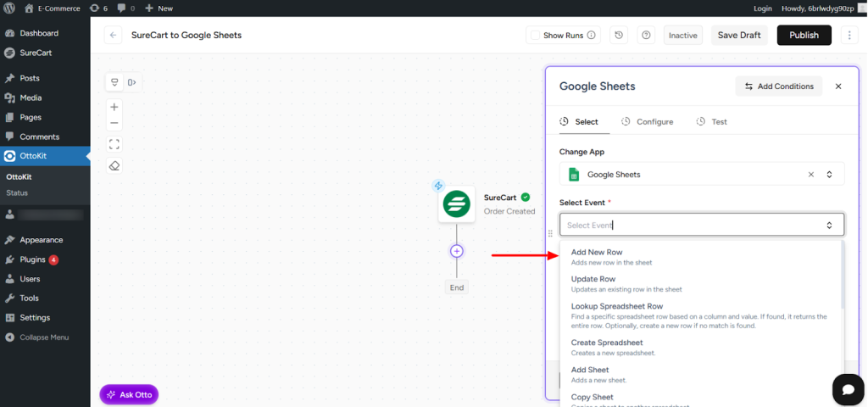
Task: Choose Add New Row event option
Action: pyautogui.click(x=597, y=253)
